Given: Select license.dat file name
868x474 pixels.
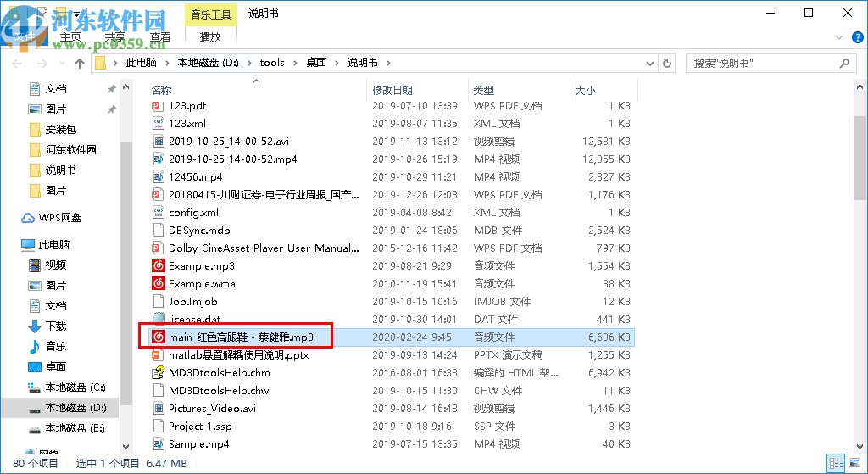Looking at the screenshot, I should tap(194, 320).
